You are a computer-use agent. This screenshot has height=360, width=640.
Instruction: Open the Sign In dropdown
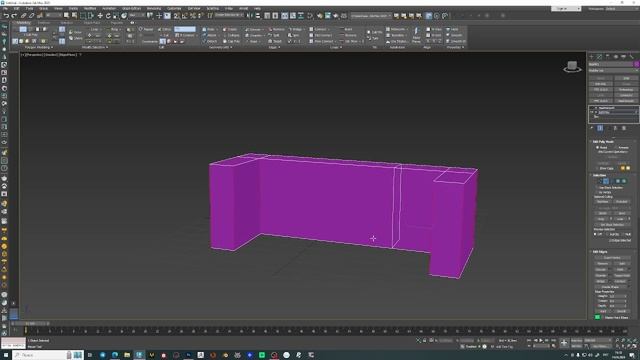pyautogui.click(x=566, y=9)
